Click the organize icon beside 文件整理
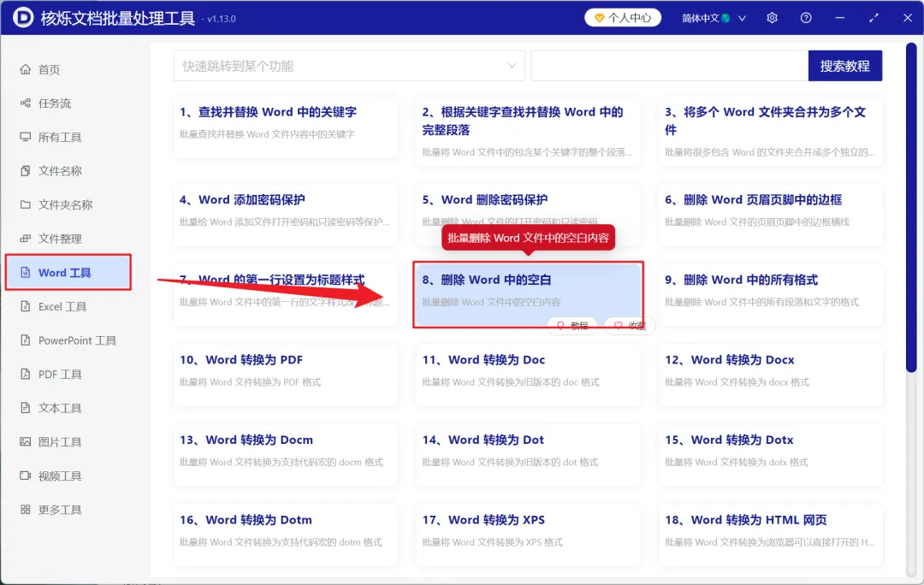924x585 pixels. pos(26,239)
